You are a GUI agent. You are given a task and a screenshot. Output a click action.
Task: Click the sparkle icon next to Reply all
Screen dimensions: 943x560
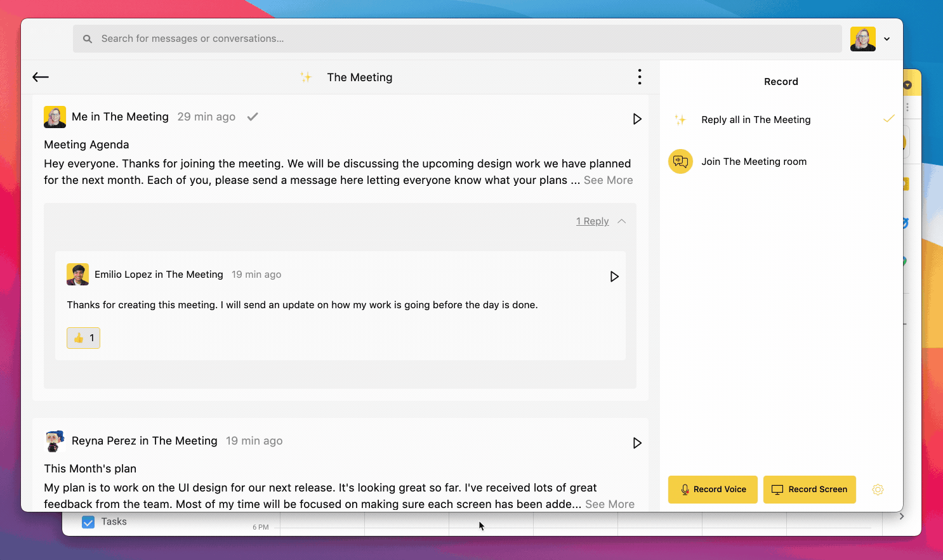680,119
